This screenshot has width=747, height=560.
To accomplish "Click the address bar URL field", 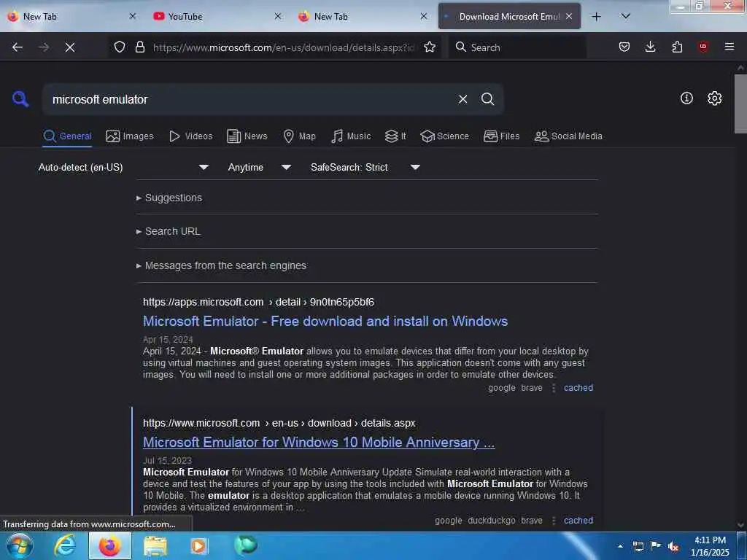I will tap(284, 47).
